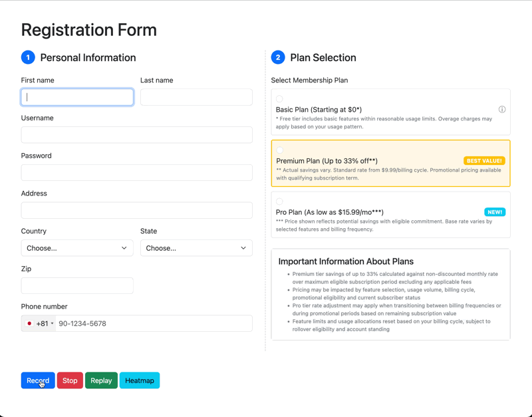
Task: Click the Heatmap button
Action: (140, 380)
